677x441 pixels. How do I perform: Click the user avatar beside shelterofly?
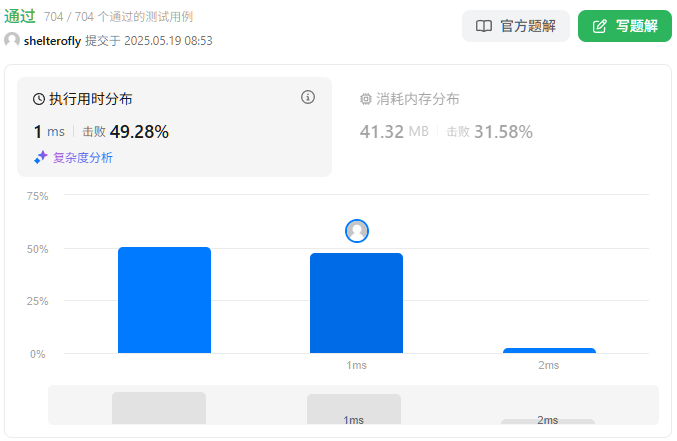12,40
